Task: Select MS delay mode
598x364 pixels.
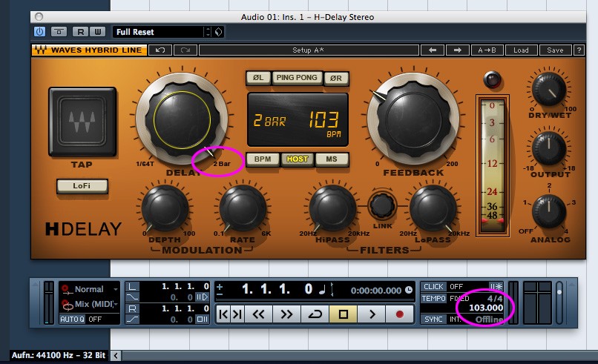Action: [332, 159]
